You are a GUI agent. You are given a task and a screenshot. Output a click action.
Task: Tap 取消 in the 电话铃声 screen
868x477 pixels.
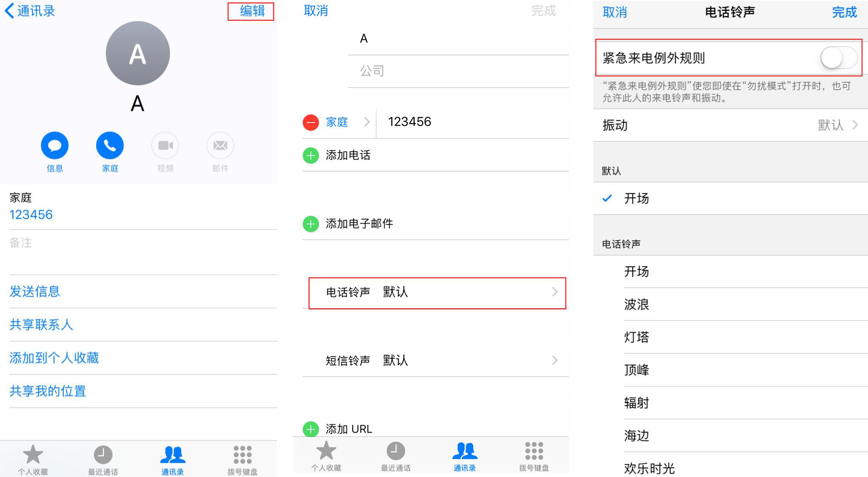(615, 12)
